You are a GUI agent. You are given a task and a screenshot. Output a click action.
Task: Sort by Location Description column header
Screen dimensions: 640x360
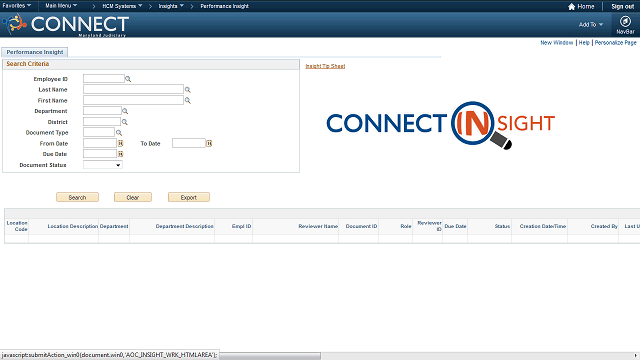(x=73, y=226)
